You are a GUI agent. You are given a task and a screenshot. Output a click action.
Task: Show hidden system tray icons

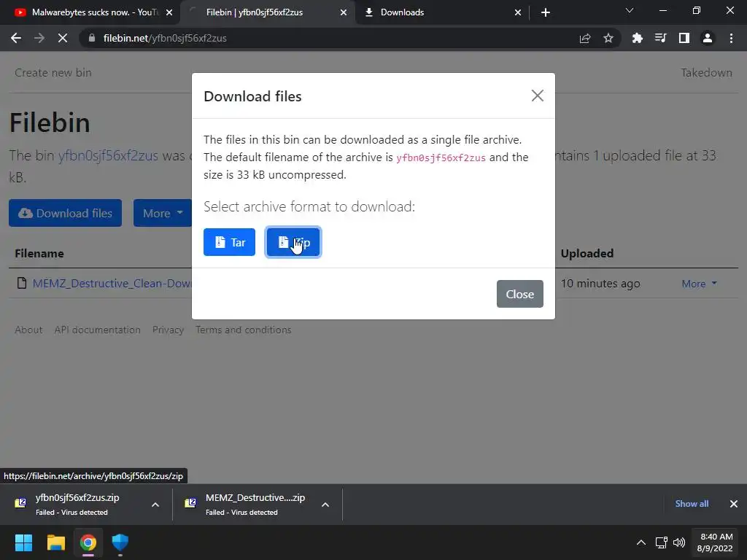(640, 542)
